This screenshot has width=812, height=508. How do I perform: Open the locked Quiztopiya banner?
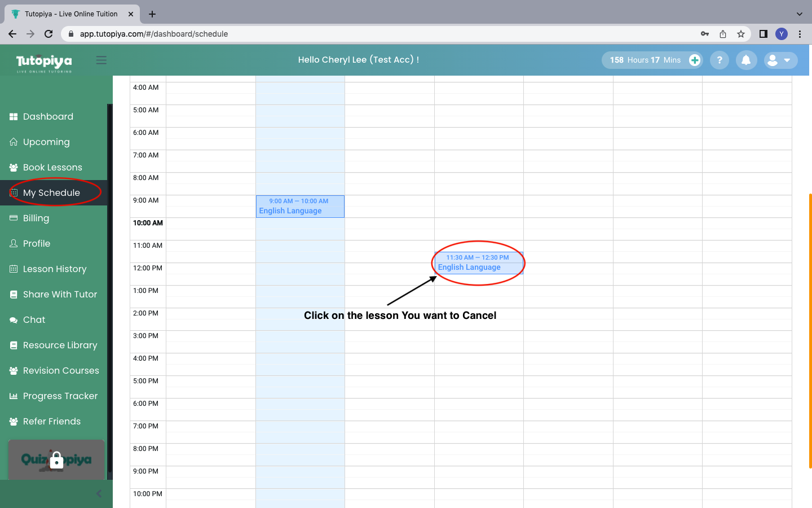pos(56,459)
